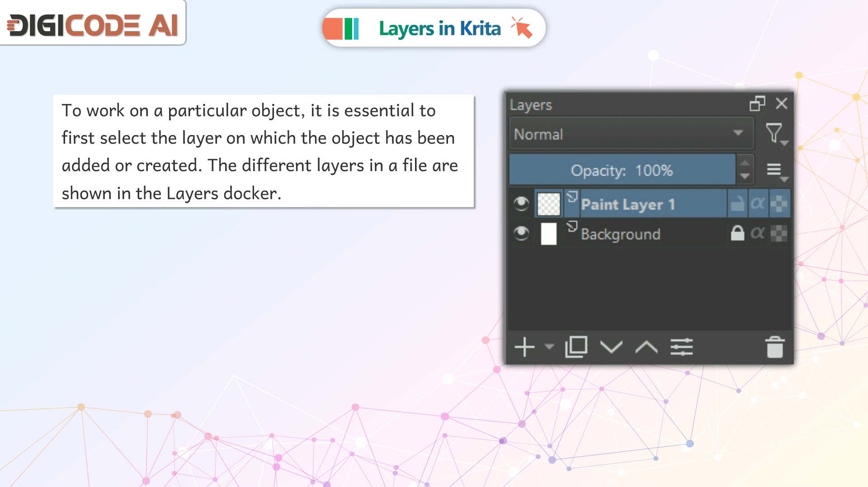Expand the add-layer type dropdown arrow
This screenshot has height=487, width=868.
[x=549, y=347]
